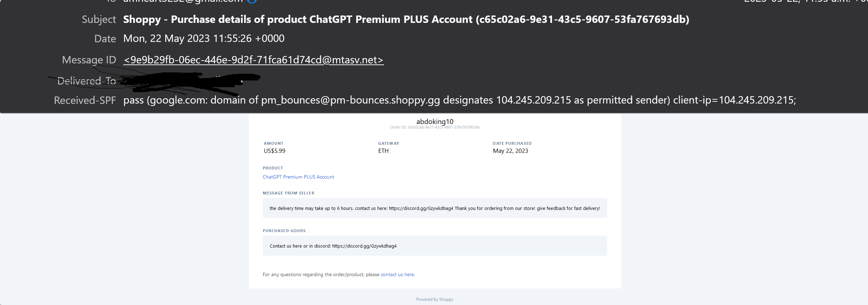Select the Order ID link below abdoking10

444,127
